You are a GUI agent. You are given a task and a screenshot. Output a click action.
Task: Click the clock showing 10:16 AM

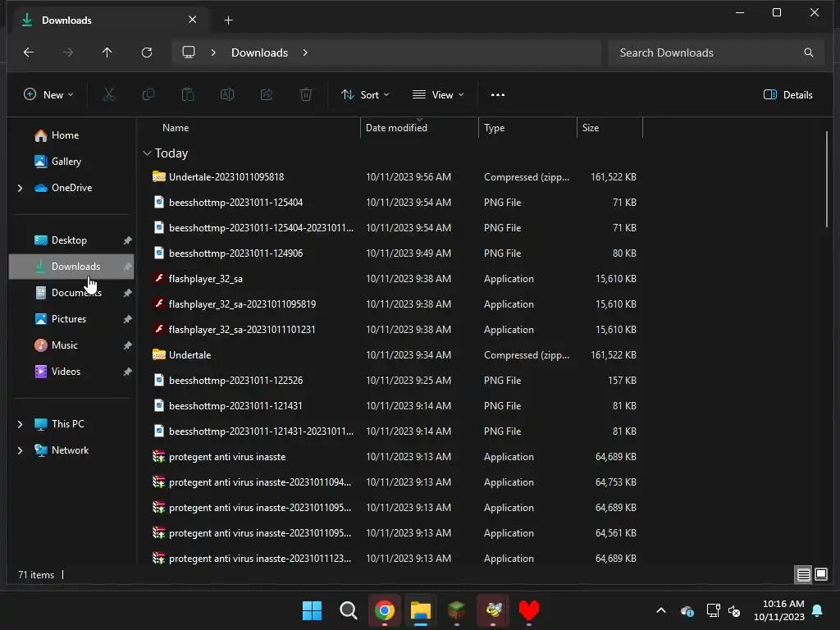click(x=783, y=604)
